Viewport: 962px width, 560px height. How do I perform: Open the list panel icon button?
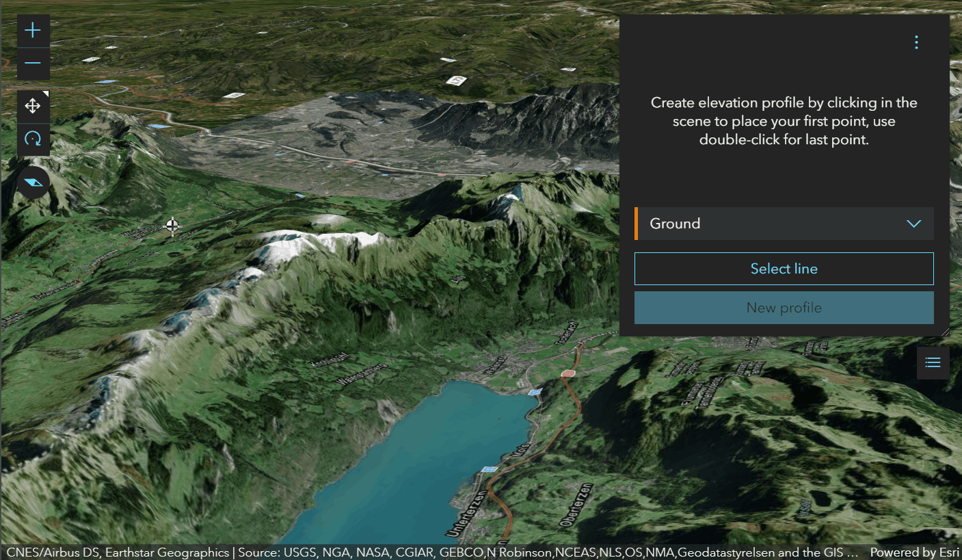933,362
